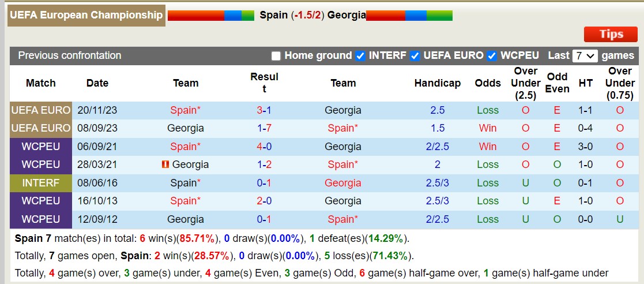This screenshot has width=644, height=284.
Task: Click Spain's form color bar at top
Action: (211, 16)
